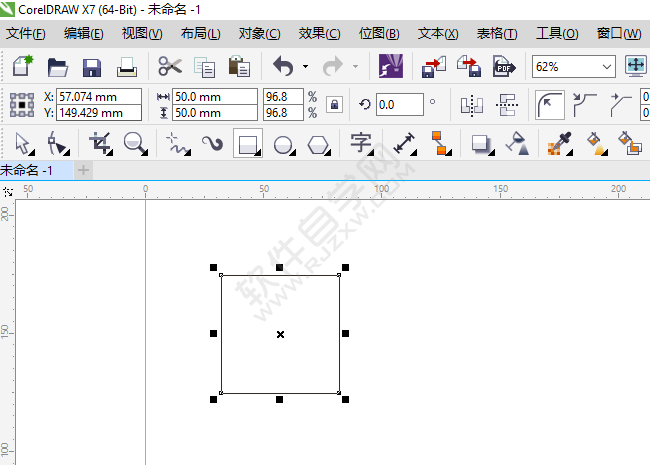Add a new document with plus button
The width and height of the screenshot is (650, 465).
[x=84, y=170]
